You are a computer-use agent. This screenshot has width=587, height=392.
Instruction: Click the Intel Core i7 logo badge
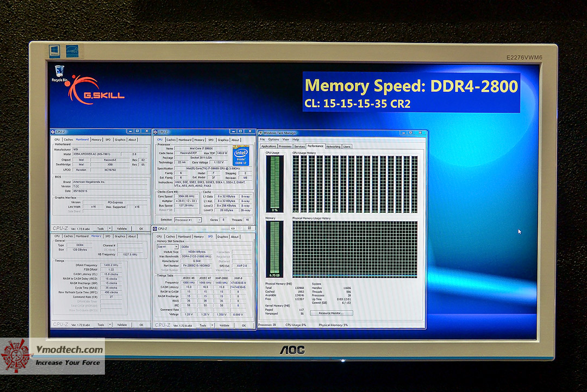point(241,155)
